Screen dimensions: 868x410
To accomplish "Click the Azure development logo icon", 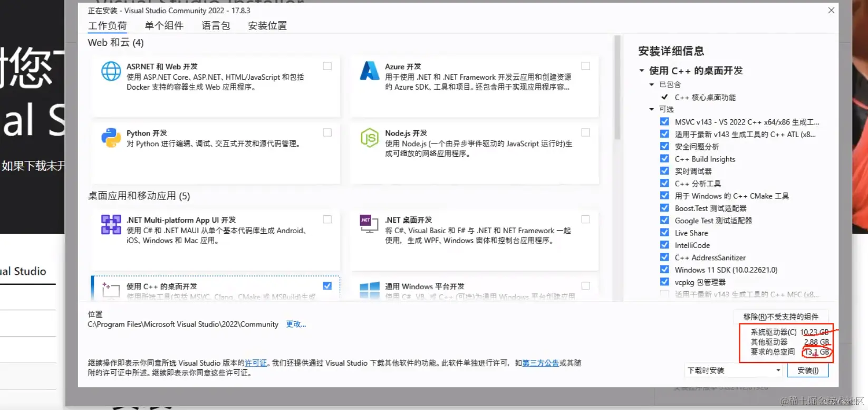I will pos(369,71).
